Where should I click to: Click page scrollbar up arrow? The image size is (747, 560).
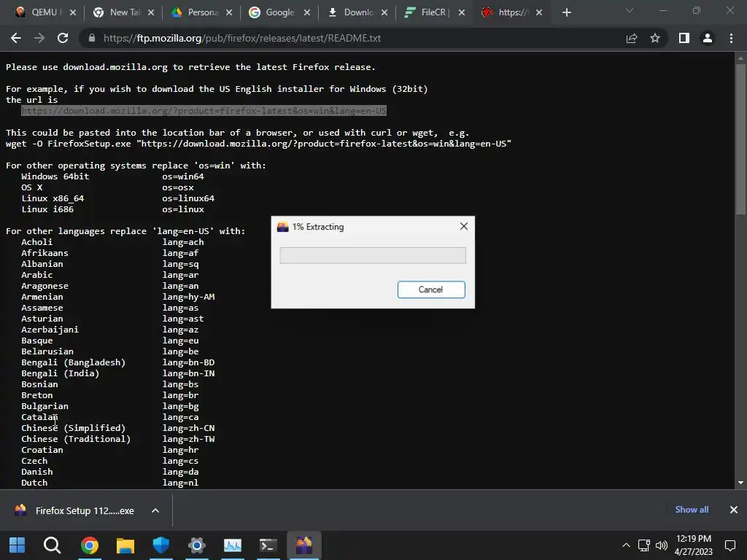tap(740, 58)
